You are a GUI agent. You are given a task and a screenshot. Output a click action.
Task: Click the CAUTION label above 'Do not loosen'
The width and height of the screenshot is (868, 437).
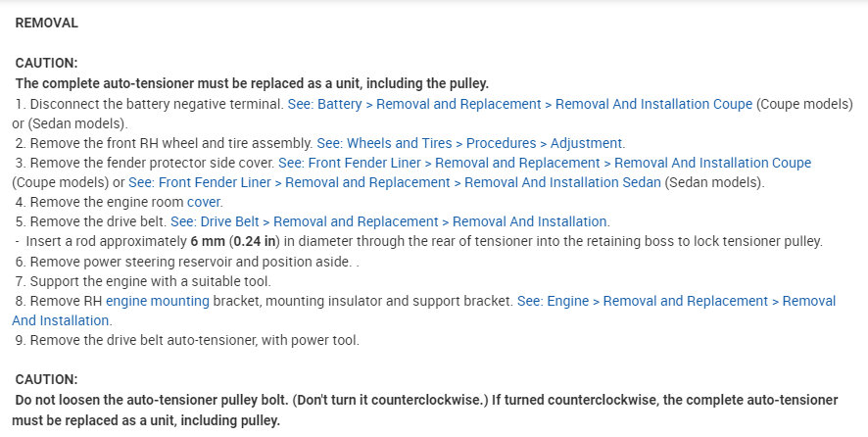click(x=46, y=379)
